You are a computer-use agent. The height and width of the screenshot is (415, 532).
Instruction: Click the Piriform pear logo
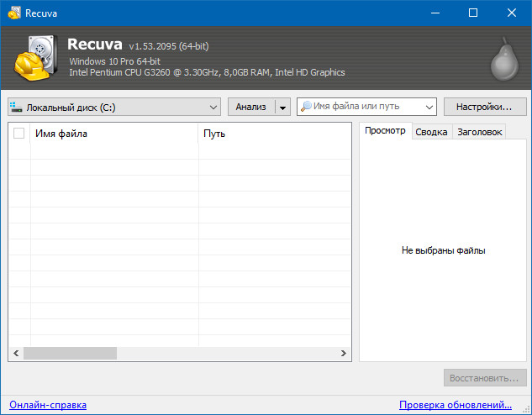(502, 59)
